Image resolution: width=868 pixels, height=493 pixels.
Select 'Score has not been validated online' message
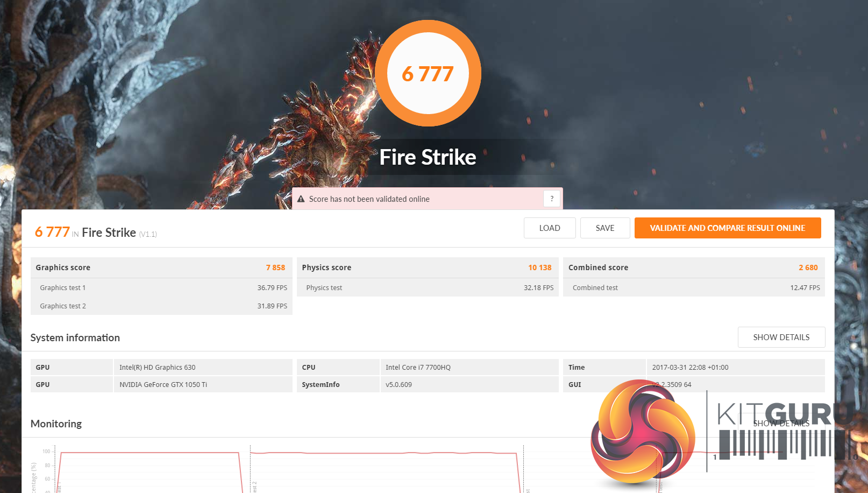(x=369, y=199)
